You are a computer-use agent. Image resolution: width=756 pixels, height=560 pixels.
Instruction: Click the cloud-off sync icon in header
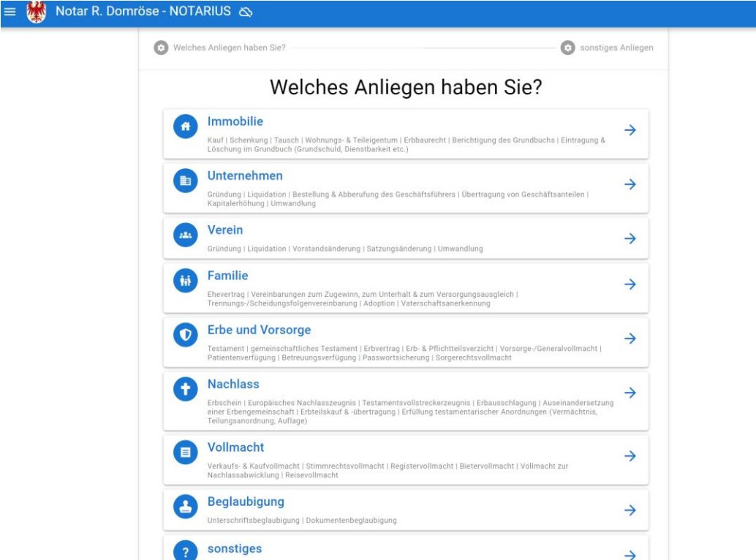pyautogui.click(x=246, y=12)
